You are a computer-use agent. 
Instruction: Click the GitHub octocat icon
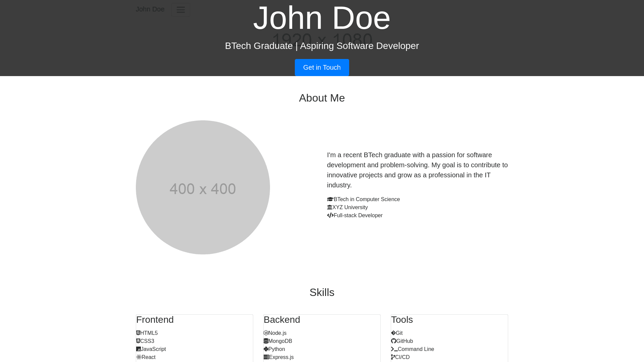click(x=393, y=341)
